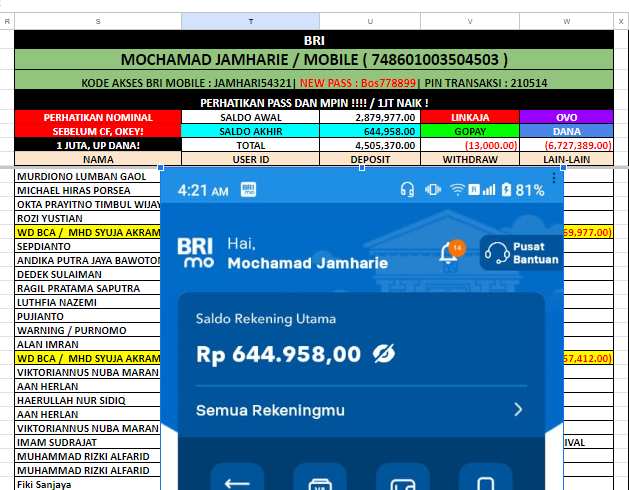Select MICHAEL HIRAS PORSEA row
The image size is (629, 490).
tap(87, 190)
